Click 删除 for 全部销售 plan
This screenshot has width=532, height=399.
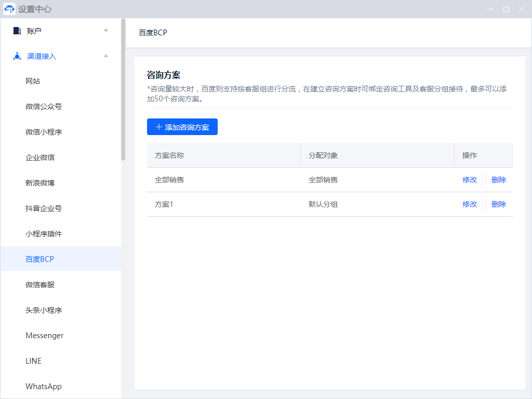pos(499,180)
